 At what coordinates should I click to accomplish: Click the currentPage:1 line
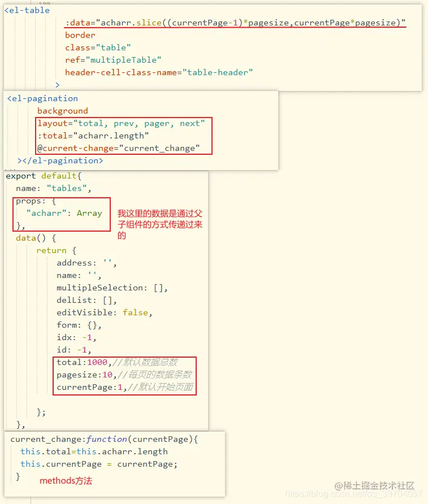(x=125, y=387)
